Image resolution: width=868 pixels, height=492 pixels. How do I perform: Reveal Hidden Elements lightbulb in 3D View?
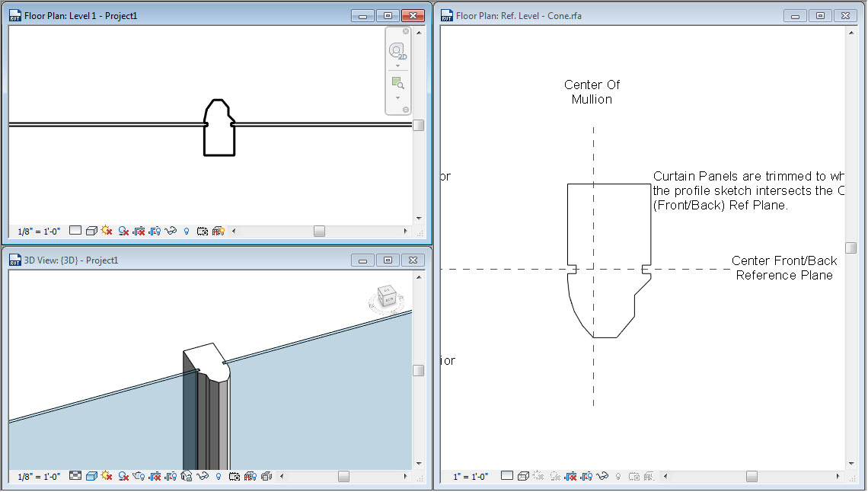click(x=219, y=477)
